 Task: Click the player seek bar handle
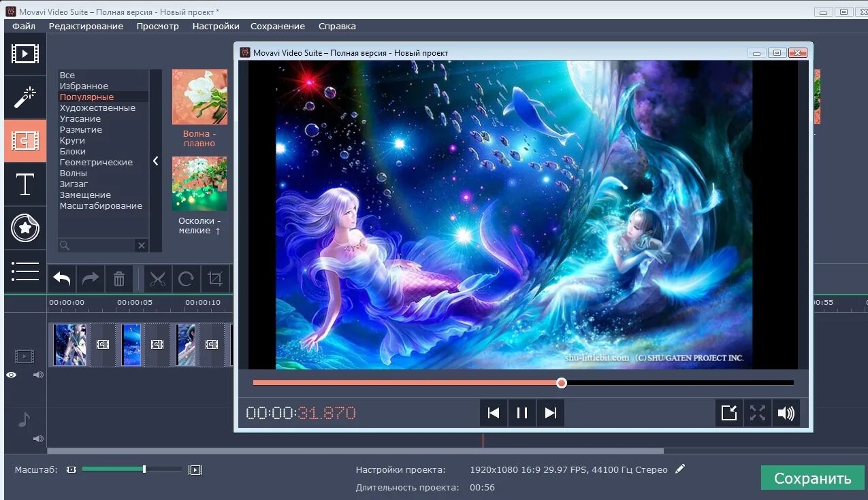tap(562, 383)
